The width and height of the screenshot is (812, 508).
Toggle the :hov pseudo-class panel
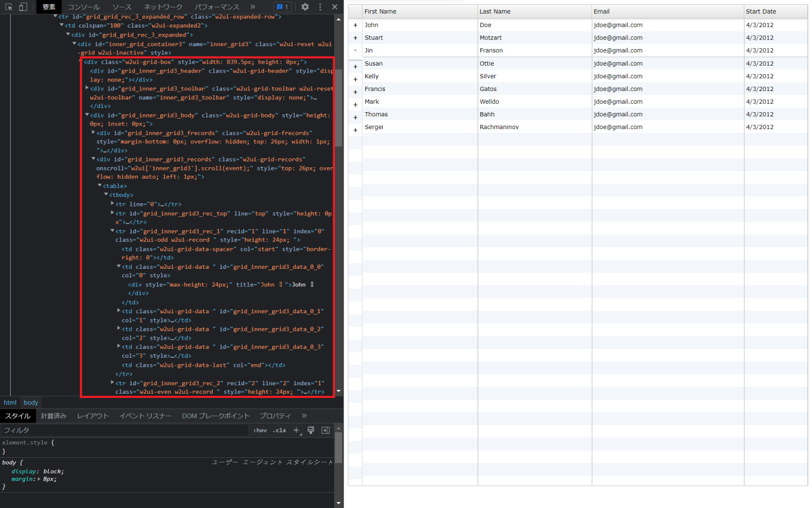click(x=260, y=430)
